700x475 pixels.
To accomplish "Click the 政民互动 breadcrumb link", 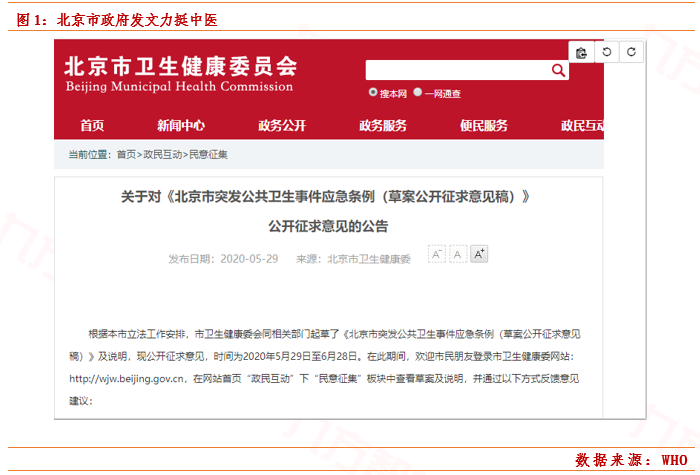I will [x=162, y=154].
